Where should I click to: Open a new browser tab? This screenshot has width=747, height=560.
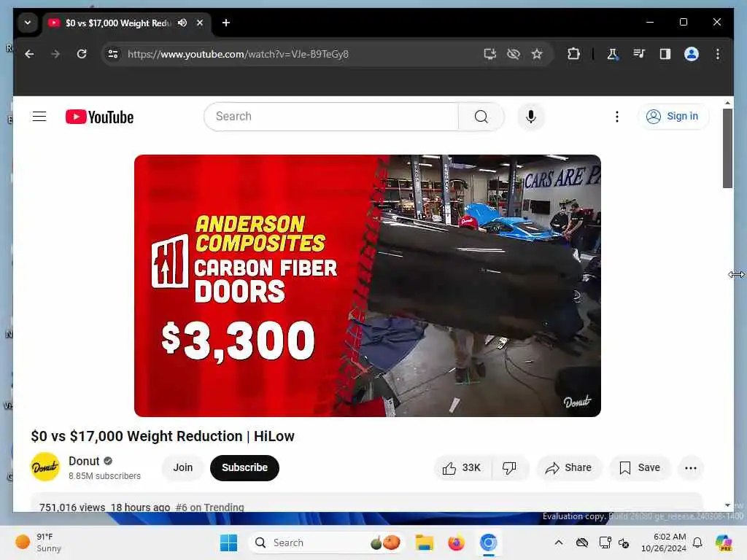click(x=226, y=23)
